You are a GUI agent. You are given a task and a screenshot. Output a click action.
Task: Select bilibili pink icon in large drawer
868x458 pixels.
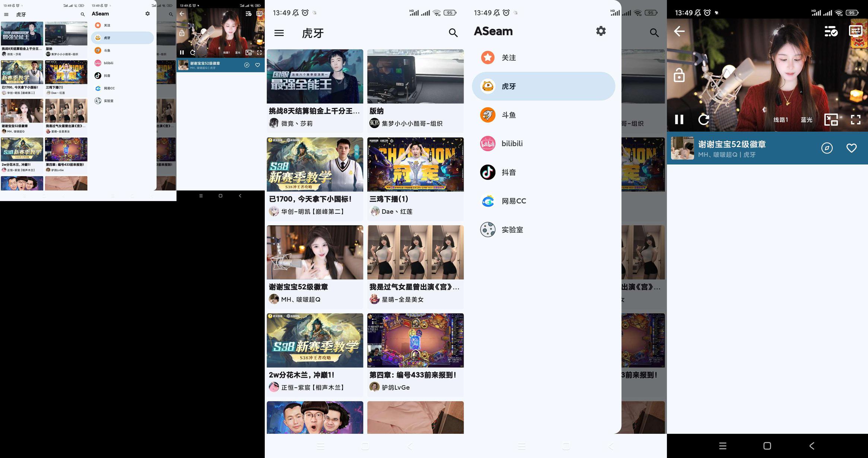pos(488,143)
